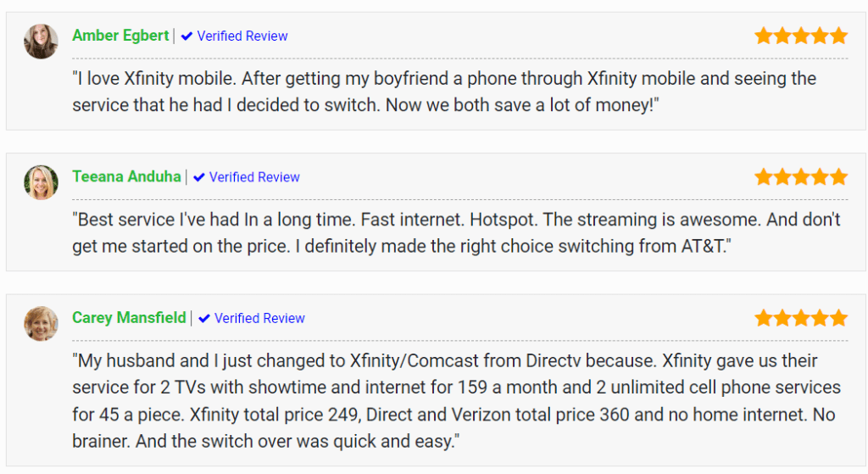
Task: Click fifth star in Amber Egbert's rating
Action: (x=838, y=36)
